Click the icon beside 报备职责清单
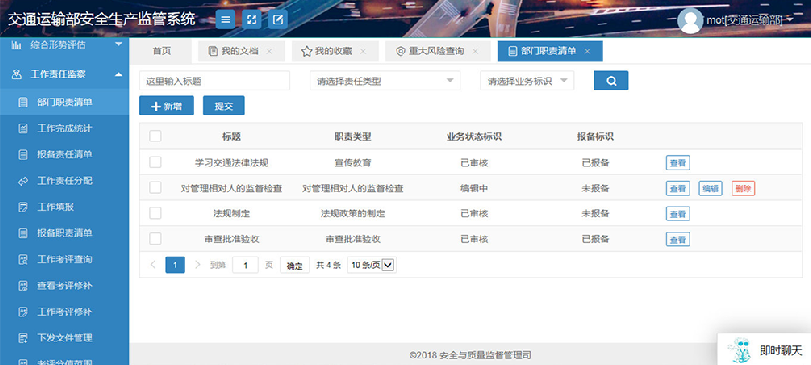 click(x=23, y=233)
